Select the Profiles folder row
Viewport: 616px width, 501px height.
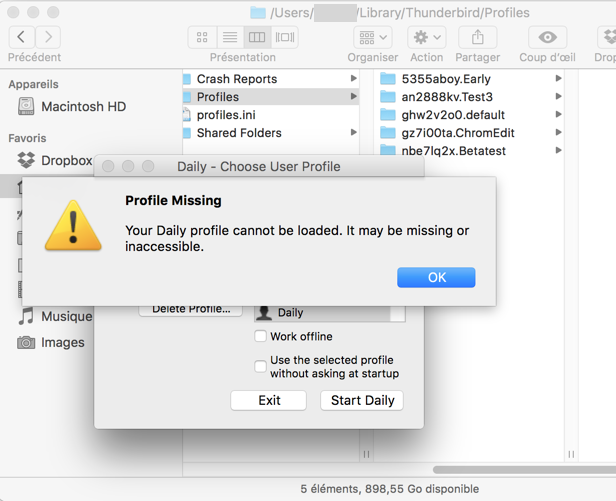271,97
